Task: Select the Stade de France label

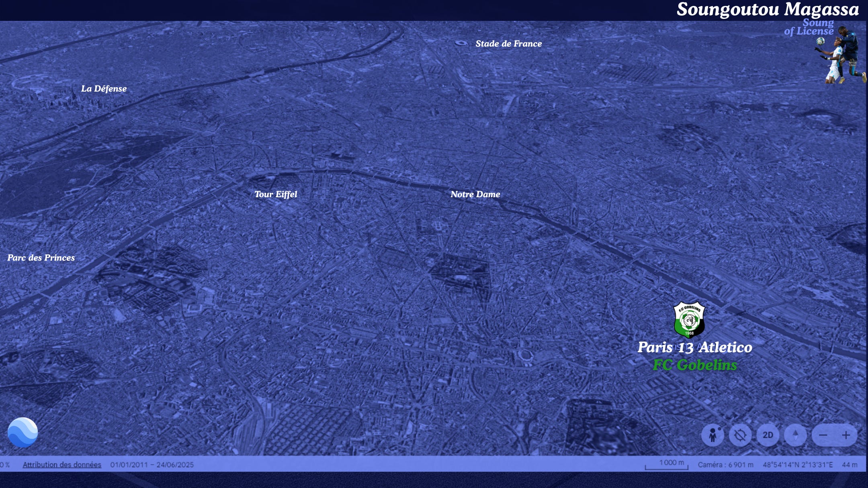Action: 508,44
